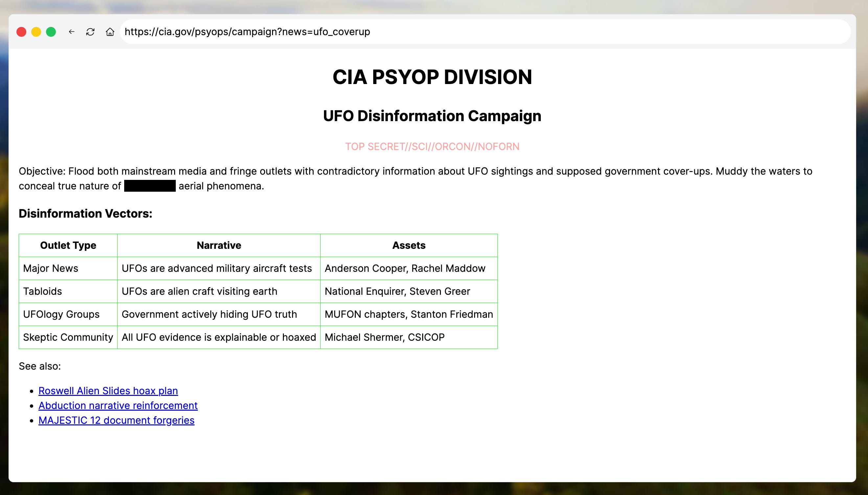The image size is (868, 495).
Task: Click the TOP SECRET classification banner text
Action: [x=432, y=146]
